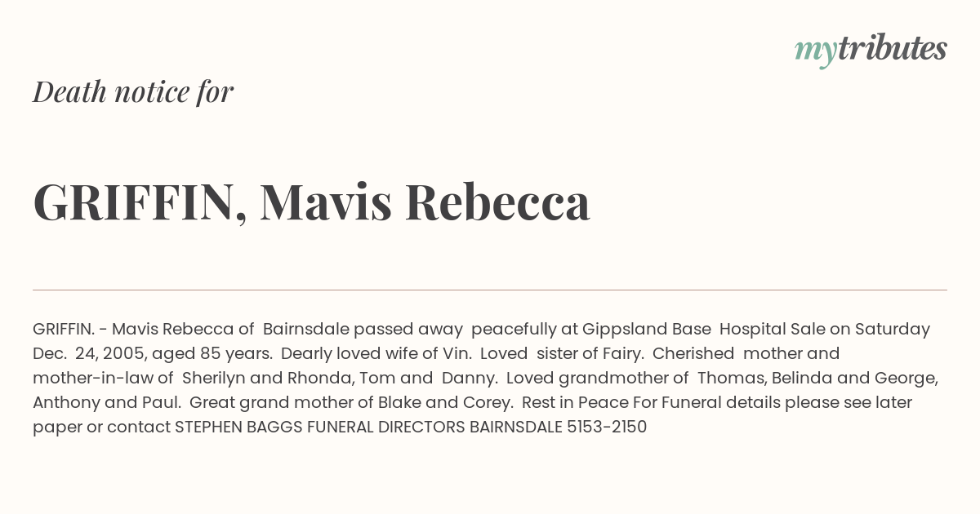The image size is (980, 514).
Task: Click the phone number 5153-2150
Action: [606, 427]
